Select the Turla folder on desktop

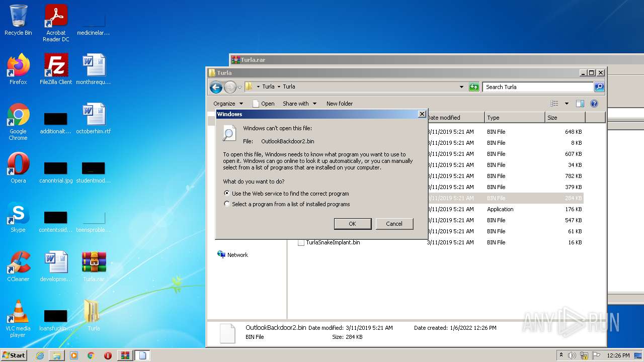click(94, 316)
